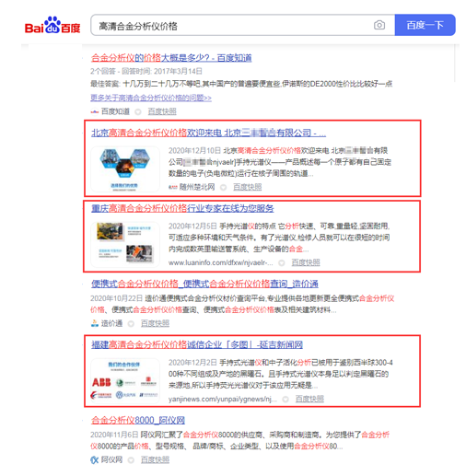Click the 随州楚北网 source icon
The image size is (466, 476).
(173, 187)
